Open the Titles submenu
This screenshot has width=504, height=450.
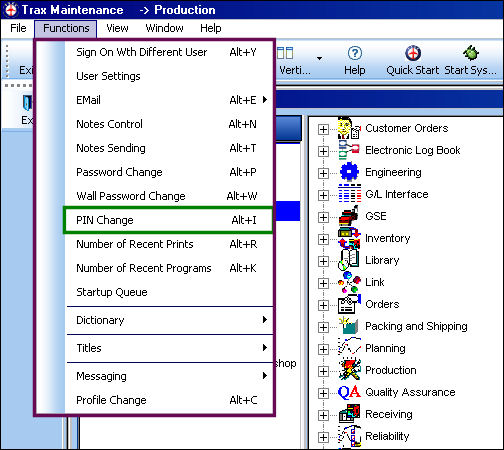tap(169, 348)
